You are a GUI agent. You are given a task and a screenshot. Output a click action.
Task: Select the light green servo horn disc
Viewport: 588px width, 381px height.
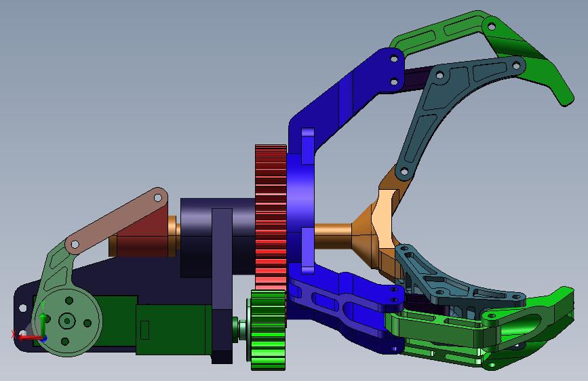click(68, 321)
